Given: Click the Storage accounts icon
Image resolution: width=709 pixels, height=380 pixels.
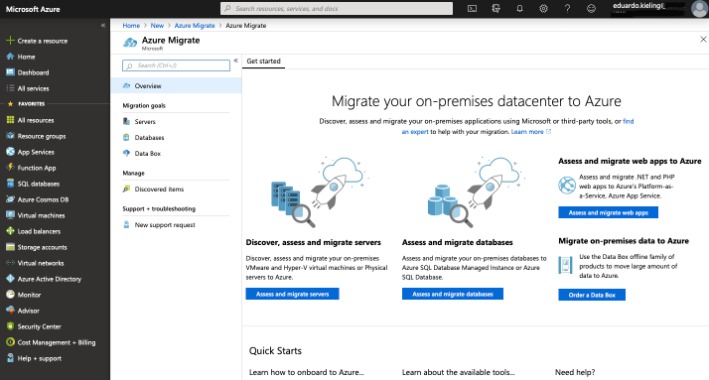Looking at the screenshot, I should 10,247.
